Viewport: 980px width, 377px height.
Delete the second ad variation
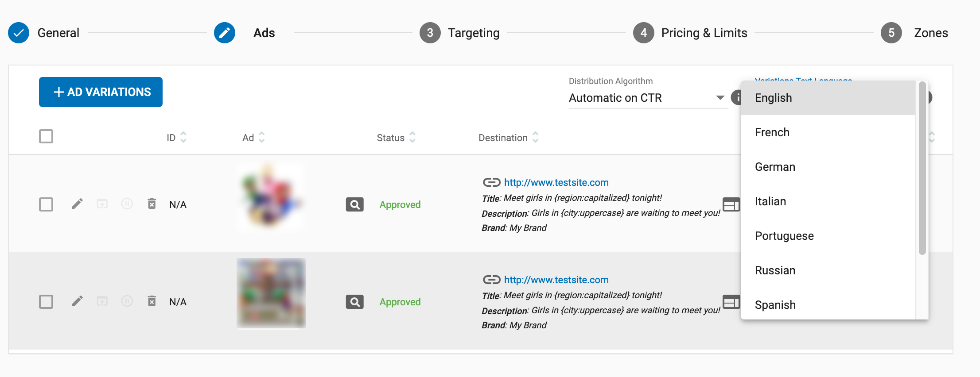pos(152,301)
